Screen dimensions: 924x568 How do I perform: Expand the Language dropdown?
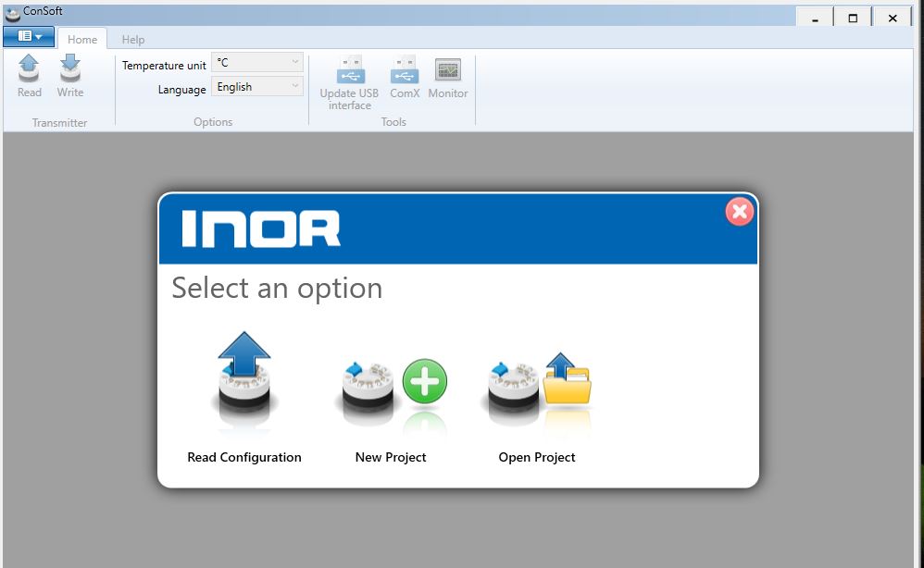257,87
